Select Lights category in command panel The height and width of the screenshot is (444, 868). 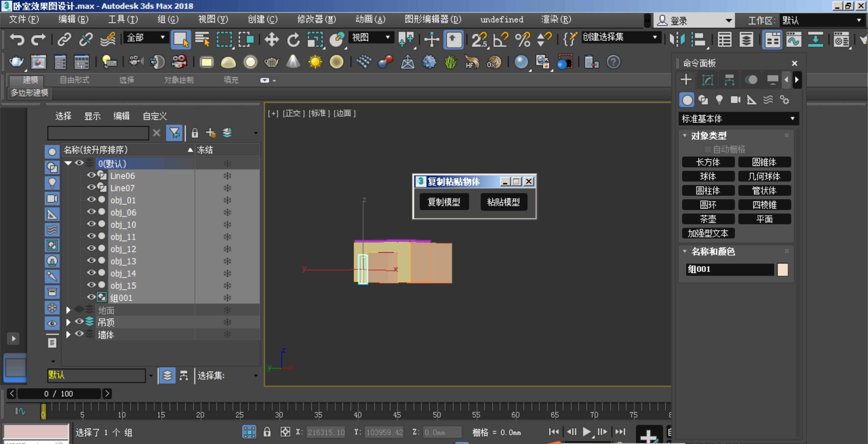719,100
